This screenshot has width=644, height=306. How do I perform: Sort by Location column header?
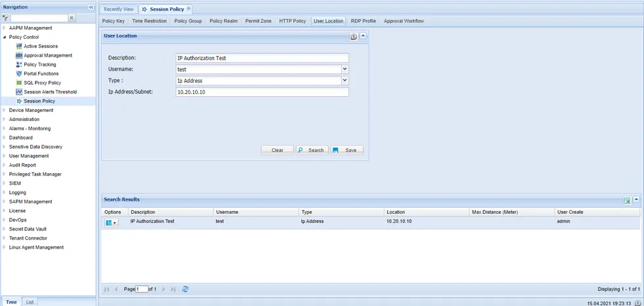click(426, 212)
